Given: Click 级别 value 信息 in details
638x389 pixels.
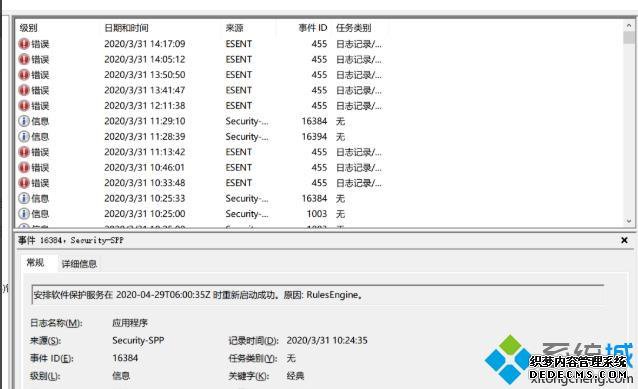Looking at the screenshot, I should coord(121,376).
